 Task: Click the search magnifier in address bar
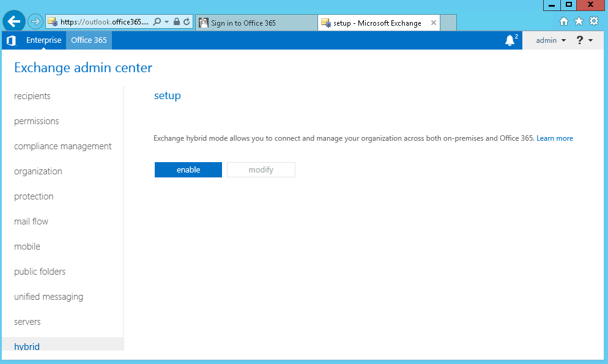157,21
